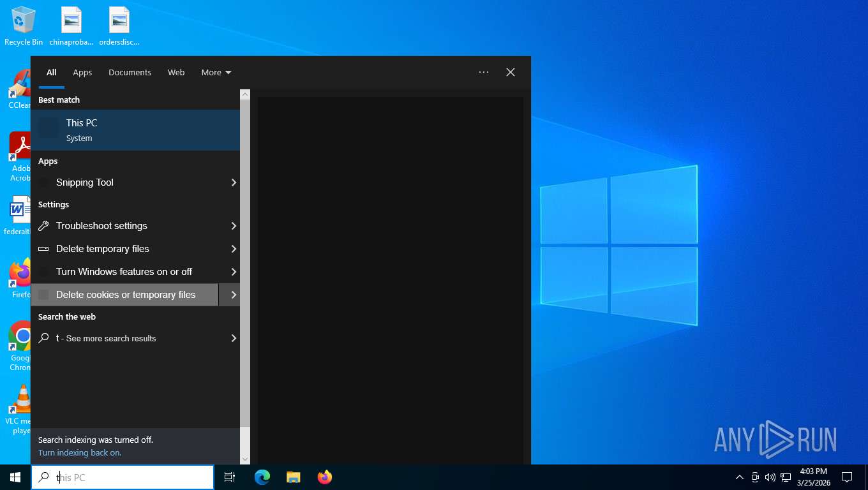Select the chinaproba image file on desktop
Image resolution: width=868 pixels, height=490 pixels.
tap(71, 26)
